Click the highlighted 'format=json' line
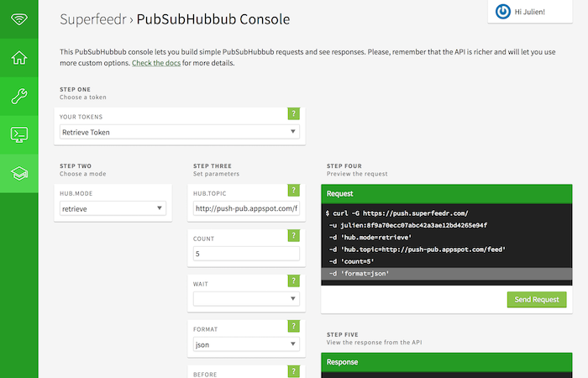 (447, 274)
